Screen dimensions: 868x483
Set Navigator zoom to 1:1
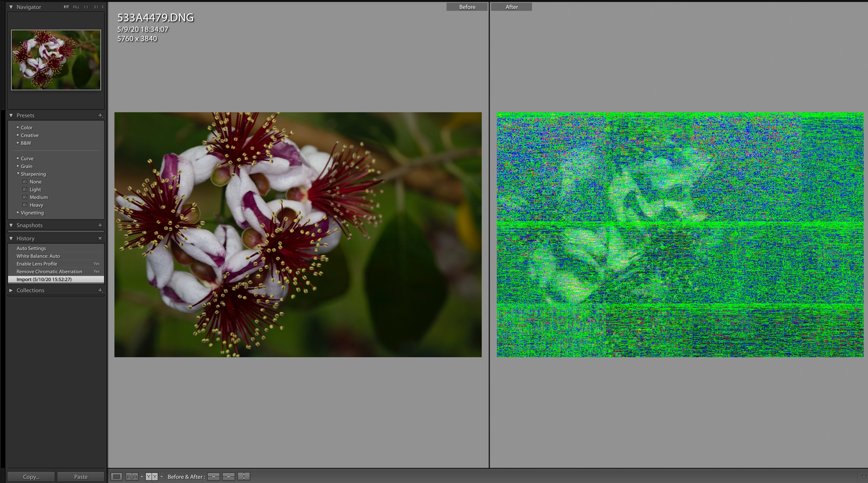click(x=86, y=7)
